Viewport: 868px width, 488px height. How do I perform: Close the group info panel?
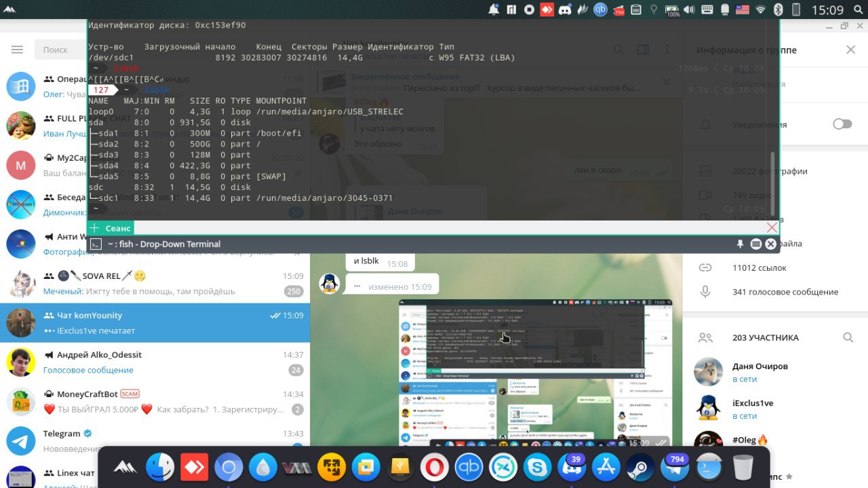[850, 50]
